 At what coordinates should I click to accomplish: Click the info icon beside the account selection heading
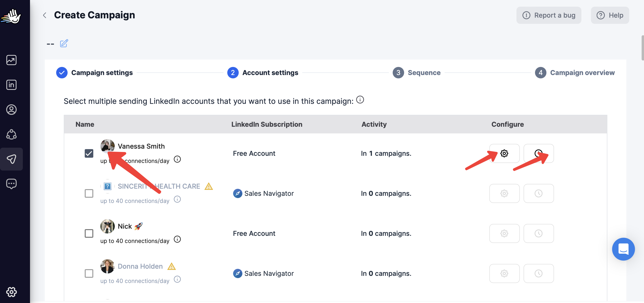click(x=360, y=100)
